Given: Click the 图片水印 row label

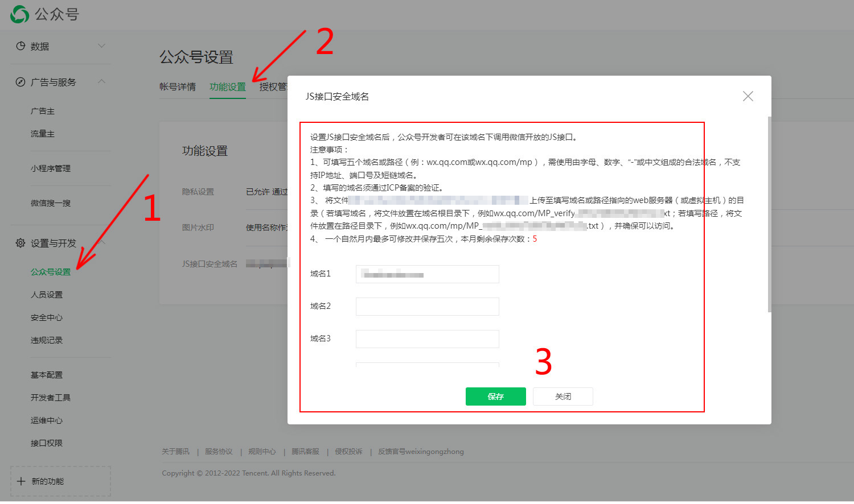Looking at the screenshot, I should coord(198,228).
